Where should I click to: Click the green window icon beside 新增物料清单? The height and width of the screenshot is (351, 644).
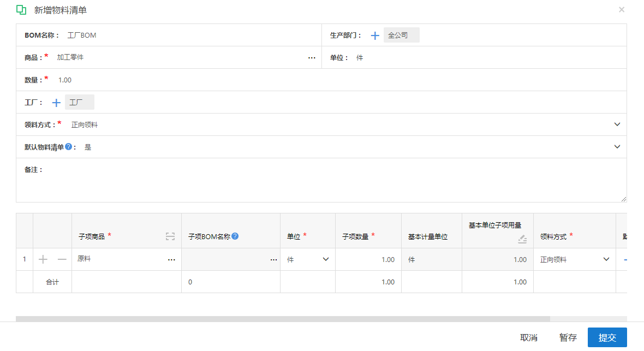[21, 10]
